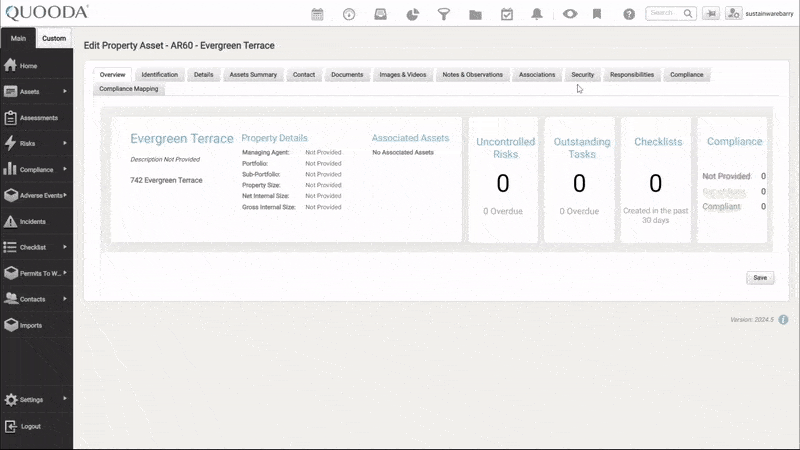This screenshot has width=800, height=450.
Task: Click the bookmark icon
Action: (597, 14)
